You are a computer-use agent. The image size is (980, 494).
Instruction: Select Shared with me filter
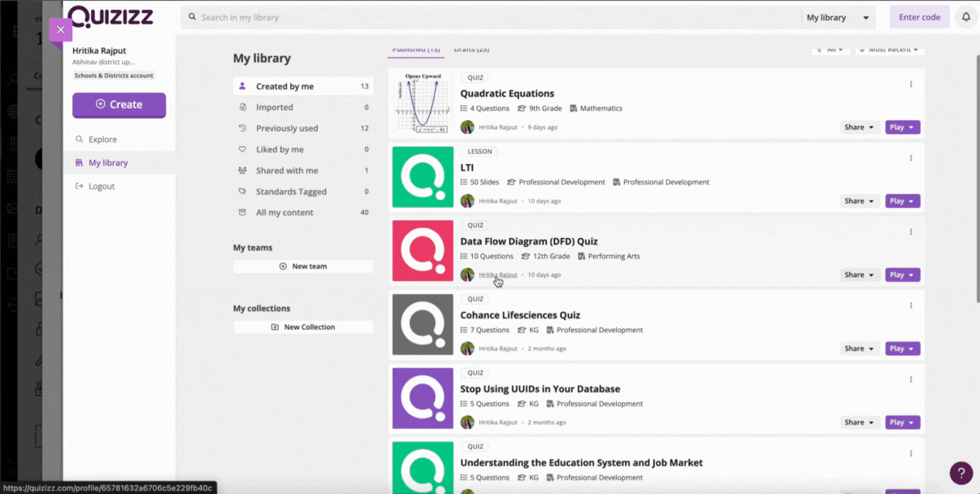point(303,171)
